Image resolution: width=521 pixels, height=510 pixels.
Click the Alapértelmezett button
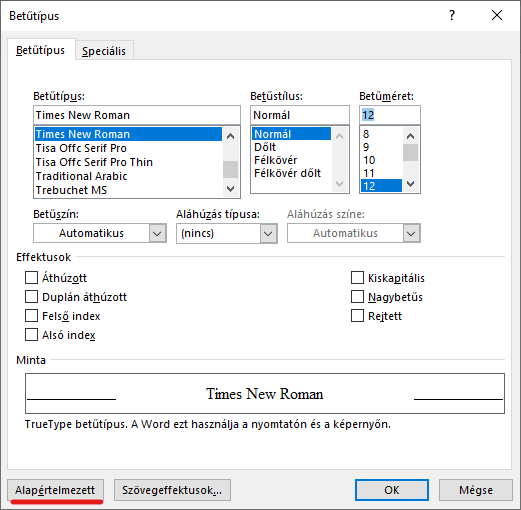(x=55, y=490)
